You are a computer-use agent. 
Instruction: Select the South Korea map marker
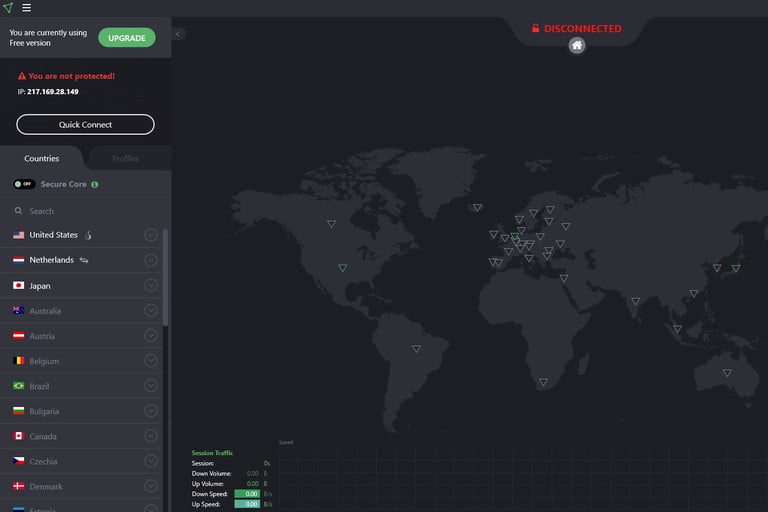point(717,268)
